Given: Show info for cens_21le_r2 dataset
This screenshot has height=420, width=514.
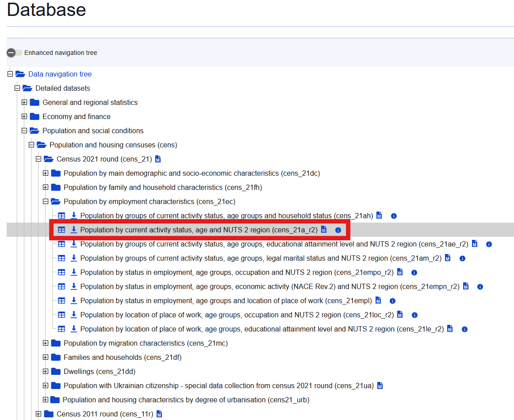Looking at the screenshot, I should tap(464, 329).
